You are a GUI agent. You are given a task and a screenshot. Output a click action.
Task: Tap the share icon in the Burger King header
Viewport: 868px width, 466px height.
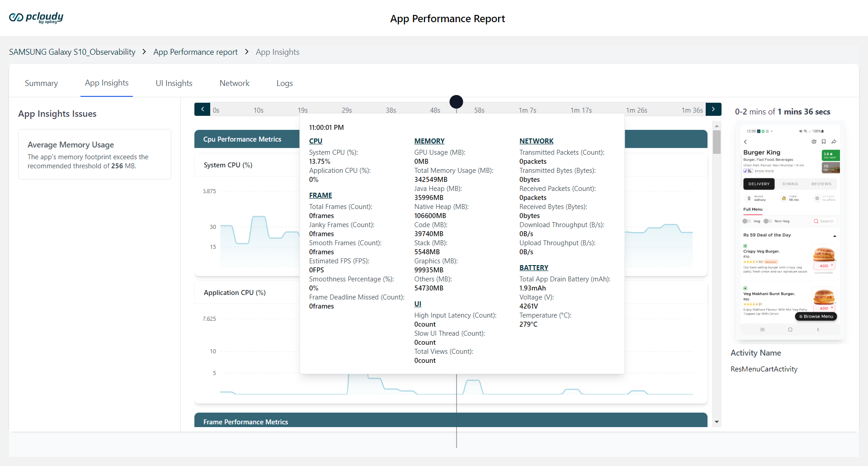[x=834, y=142]
